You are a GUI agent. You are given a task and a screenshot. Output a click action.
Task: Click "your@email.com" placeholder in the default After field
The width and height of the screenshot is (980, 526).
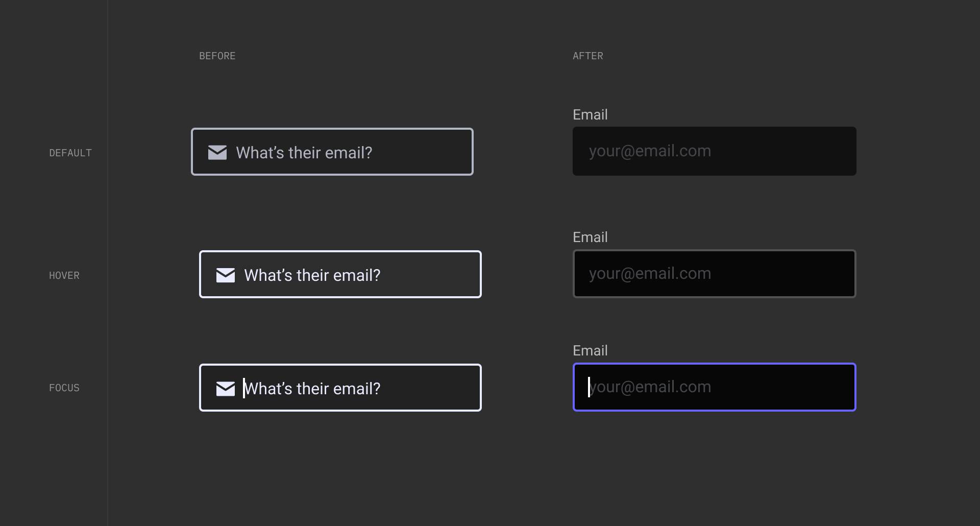650,151
